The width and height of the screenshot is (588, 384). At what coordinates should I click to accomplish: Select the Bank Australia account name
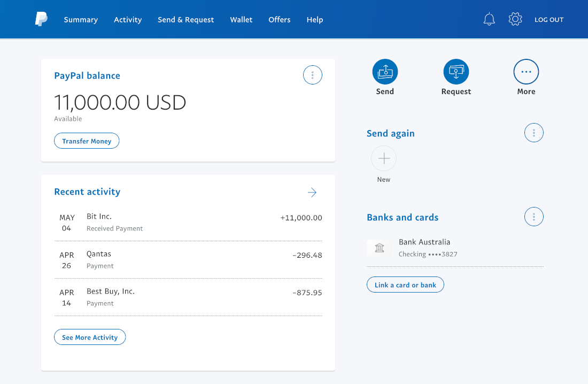424,242
